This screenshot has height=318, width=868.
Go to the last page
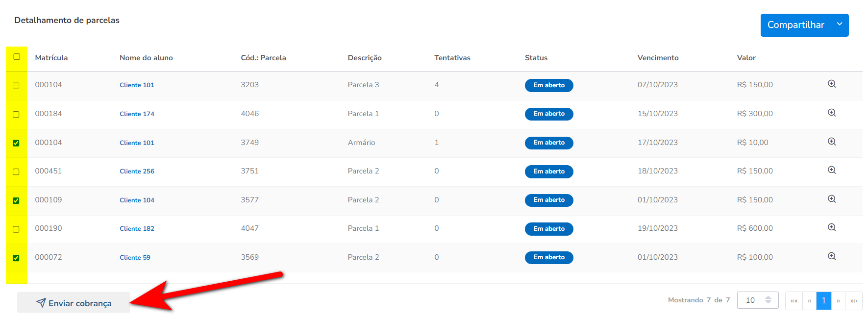(853, 301)
